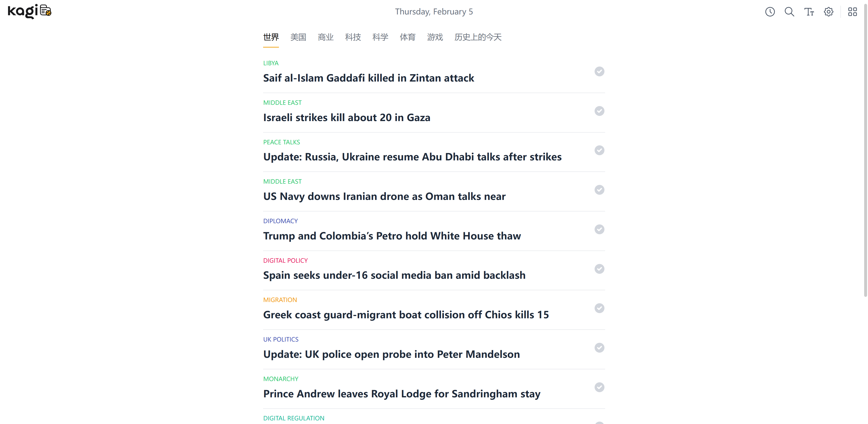Mark Gaddafi Zintan story as read
Screen dimensions: 868x424
[x=599, y=71]
